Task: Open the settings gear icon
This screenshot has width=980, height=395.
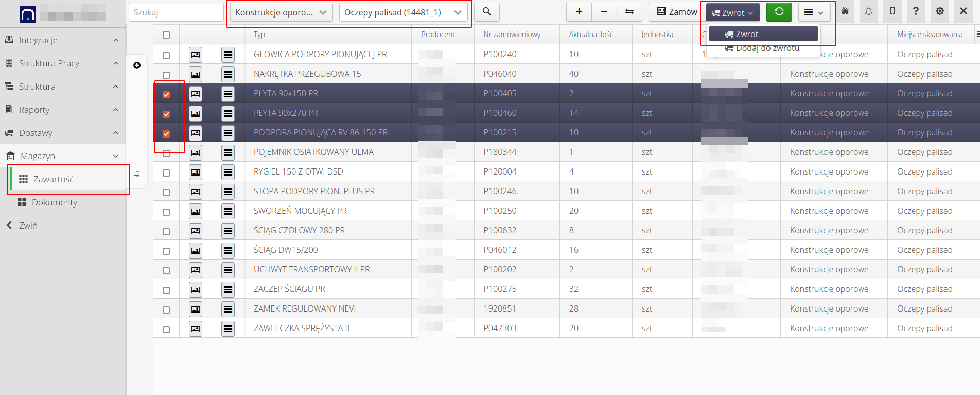Action: 940,12
